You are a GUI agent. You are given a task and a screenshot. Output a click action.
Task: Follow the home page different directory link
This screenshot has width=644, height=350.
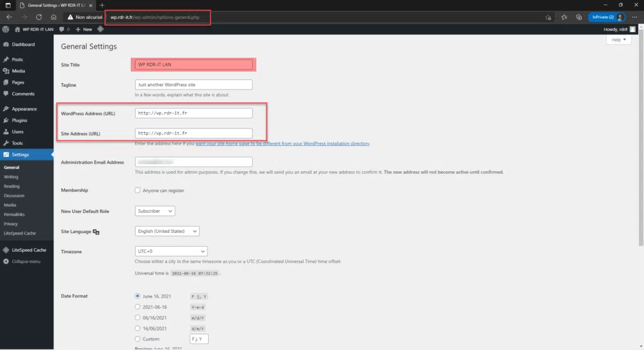point(282,144)
